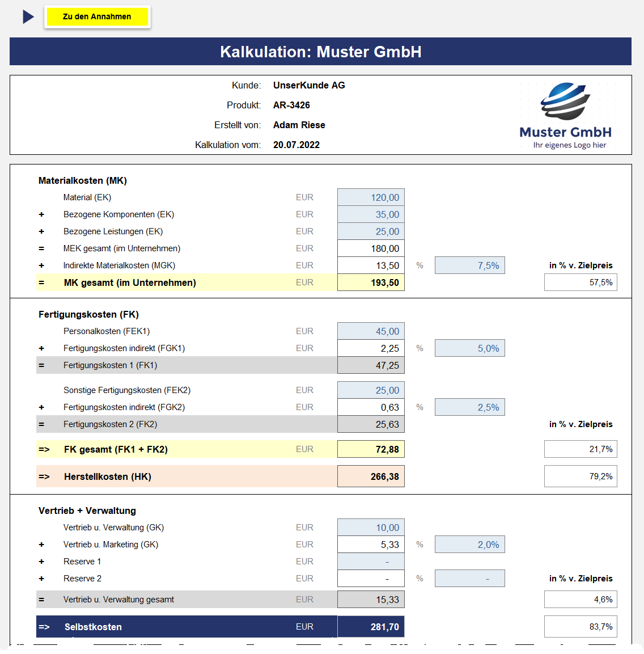Click the 'MK gesamt (im Unternehmen)' label
Screen dimensions: 644x654
click(x=130, y=283)
